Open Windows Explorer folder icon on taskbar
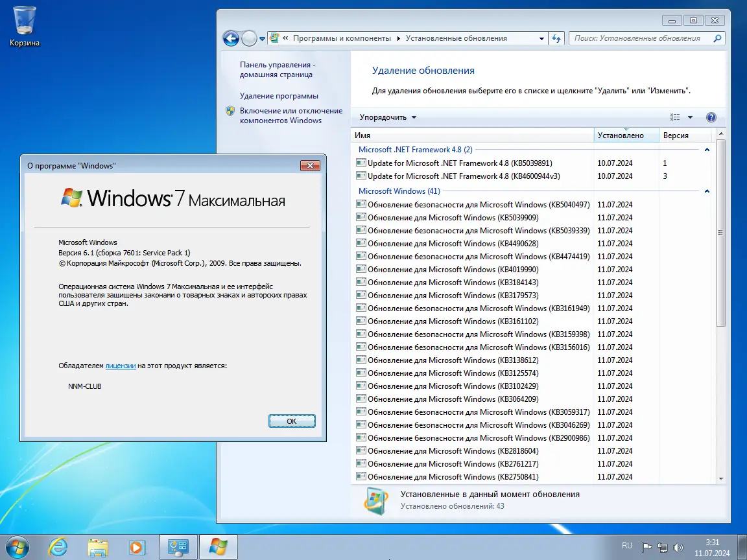Viewport: 747px width, 560px height. (97, 546)
